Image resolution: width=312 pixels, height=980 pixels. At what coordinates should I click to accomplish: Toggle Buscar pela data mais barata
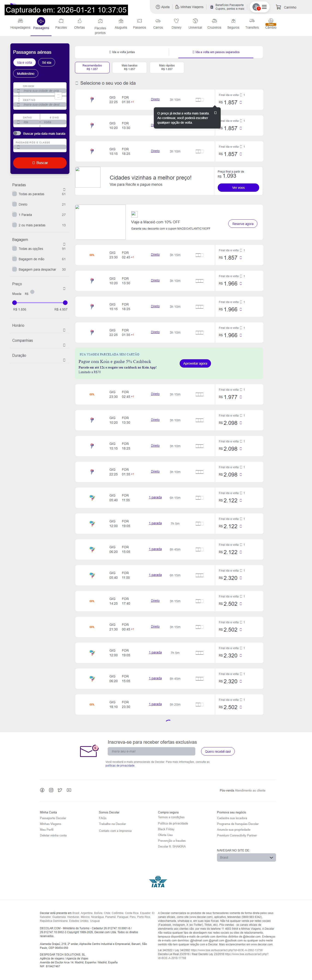[x=17, y=133]
